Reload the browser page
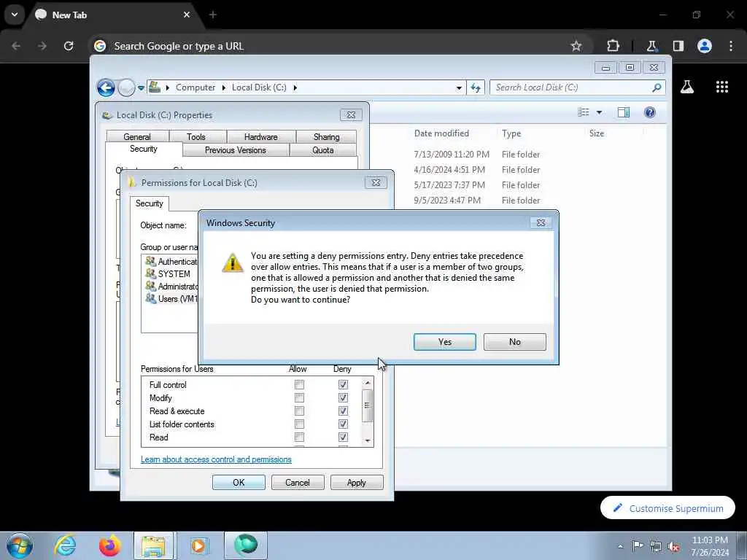The width and height of the screenshot is (747, 560). pos(69,46)
